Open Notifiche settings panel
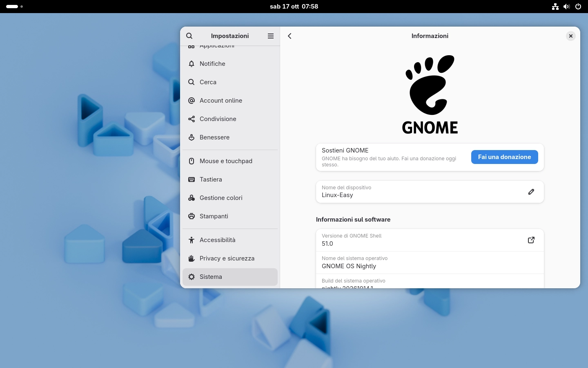 click(x=230, y=64)
